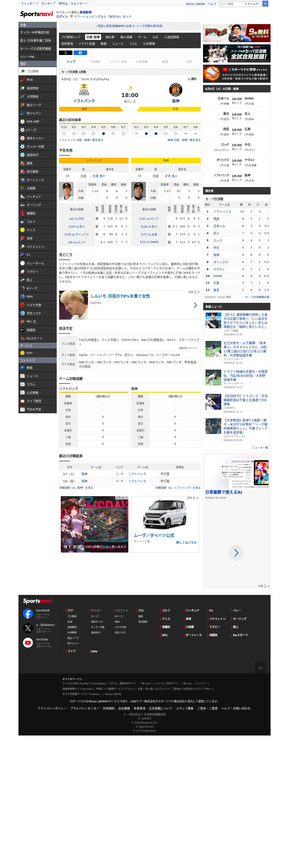Open 今日の予定 calendar sidebar item
289x868 pixels.
[x=37, y=409]
